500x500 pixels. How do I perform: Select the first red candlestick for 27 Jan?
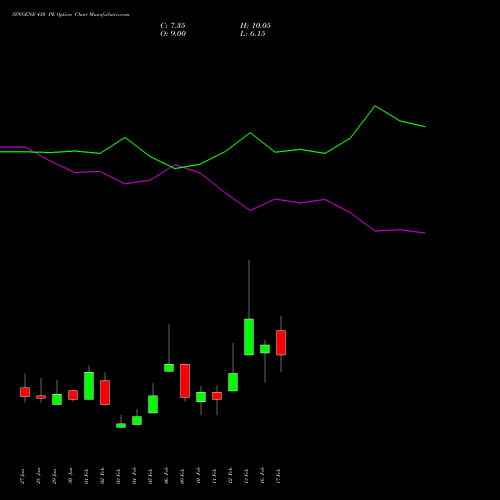coord(25,392)
